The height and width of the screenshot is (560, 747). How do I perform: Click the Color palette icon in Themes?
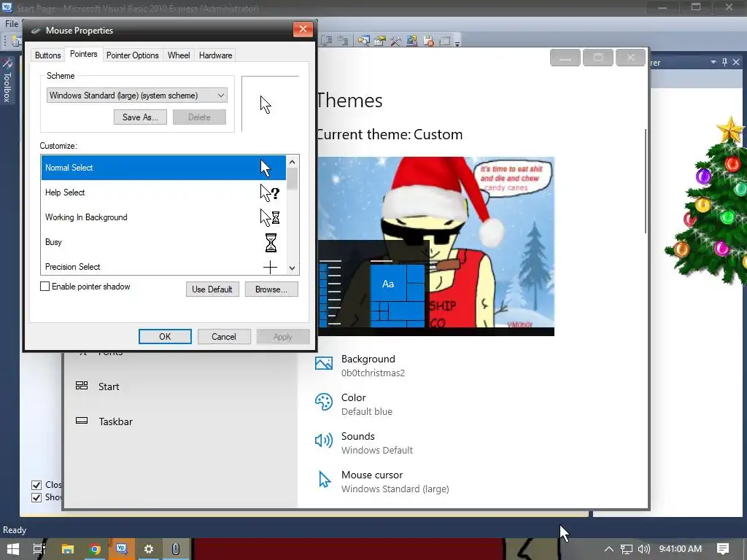[x=324, y=402]
